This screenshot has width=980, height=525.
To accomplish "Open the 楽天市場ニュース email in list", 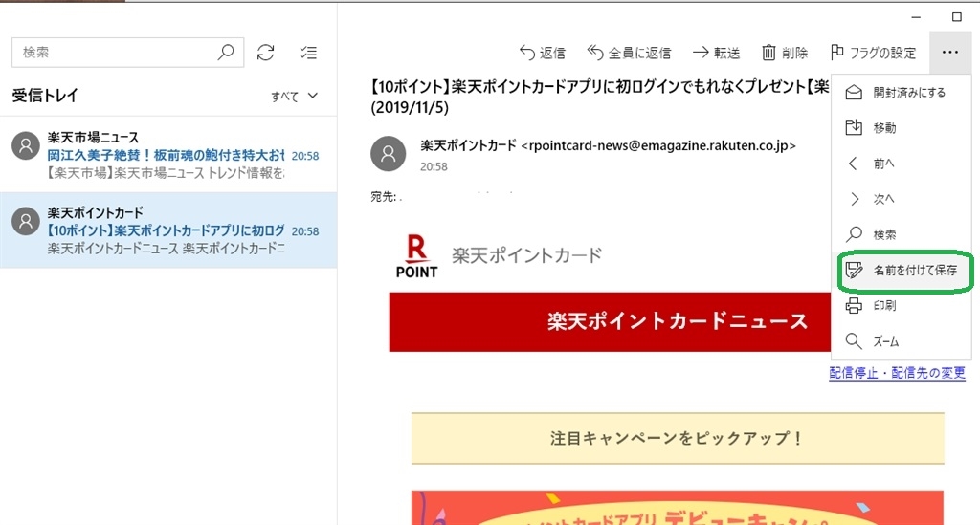I will click(x=168, y=154).
